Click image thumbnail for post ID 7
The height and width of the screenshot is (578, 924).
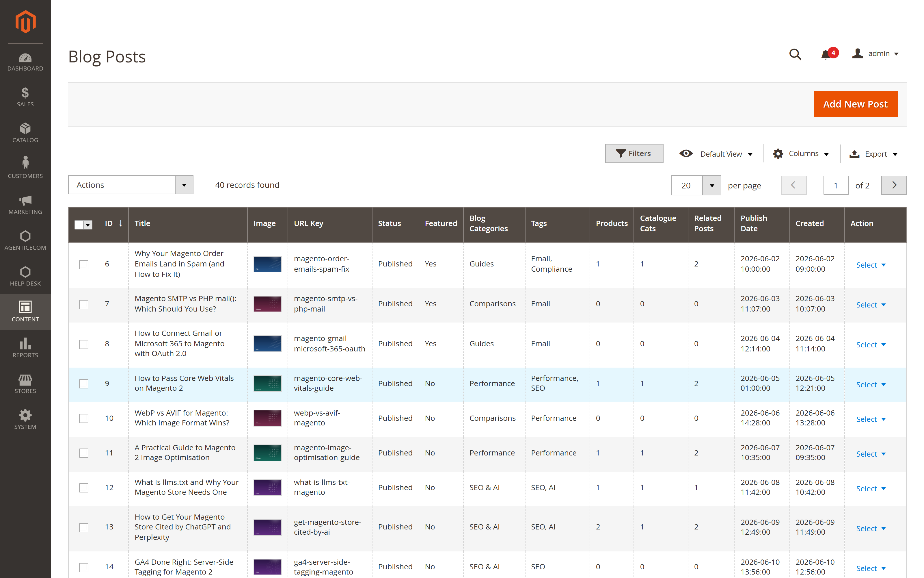coord(268,304)
